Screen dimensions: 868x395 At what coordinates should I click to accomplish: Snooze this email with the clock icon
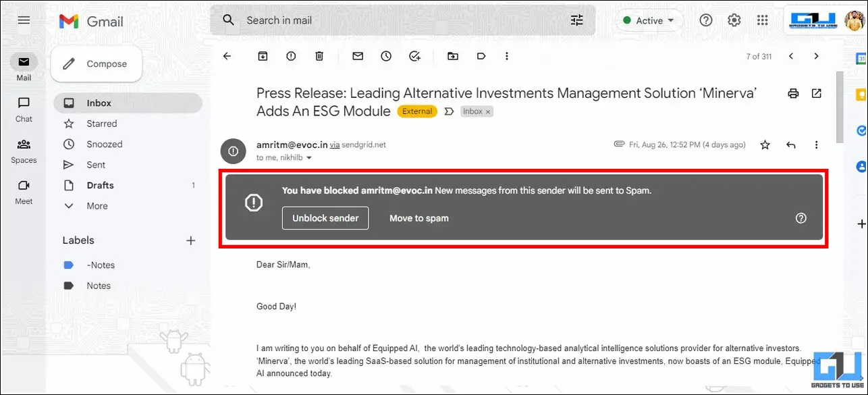[x=386, y=56]
